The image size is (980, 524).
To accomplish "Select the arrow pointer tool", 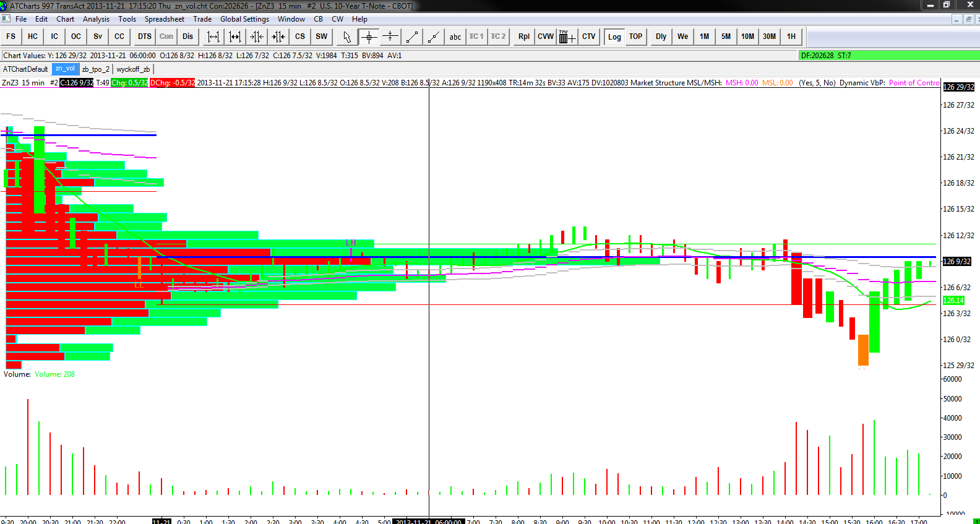I will (347, 37).
